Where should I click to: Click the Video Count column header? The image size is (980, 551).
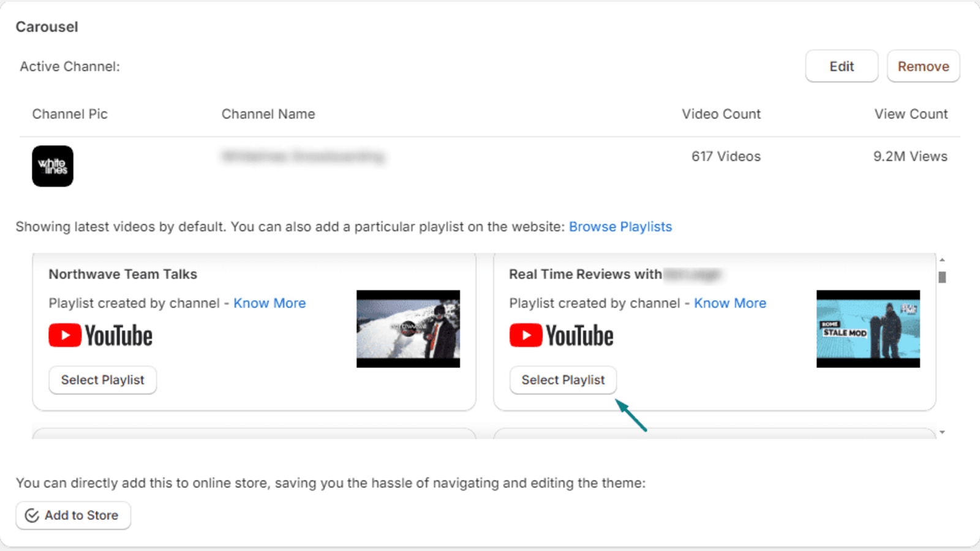point(721,114)
